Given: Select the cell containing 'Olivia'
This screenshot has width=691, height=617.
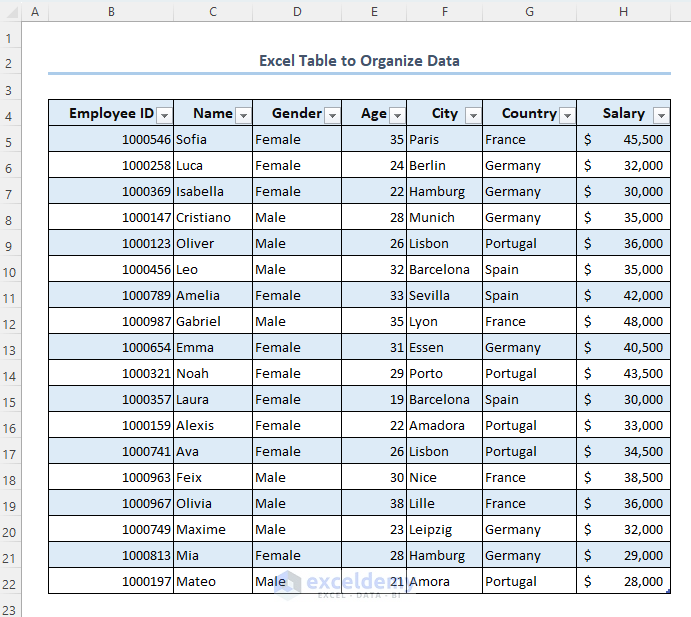Looking at the screenshot, I should pyautogui.click(x=213, y=503).
